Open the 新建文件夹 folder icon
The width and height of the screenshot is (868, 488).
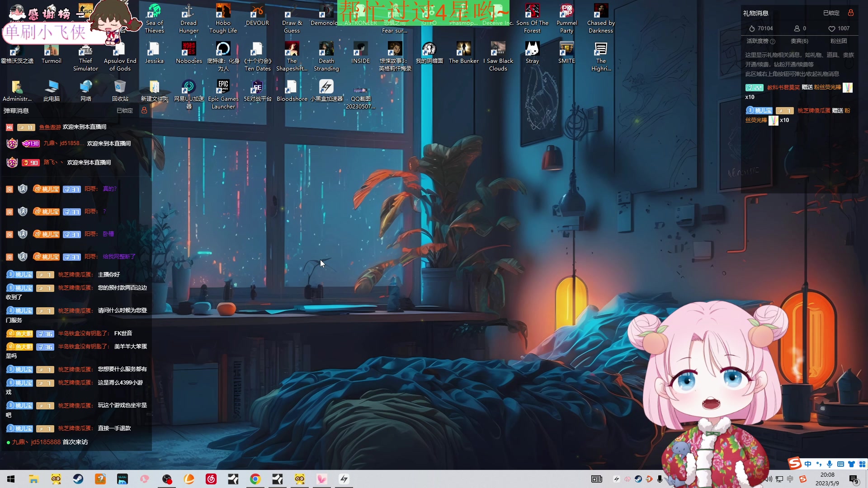(x=154, y=91)
